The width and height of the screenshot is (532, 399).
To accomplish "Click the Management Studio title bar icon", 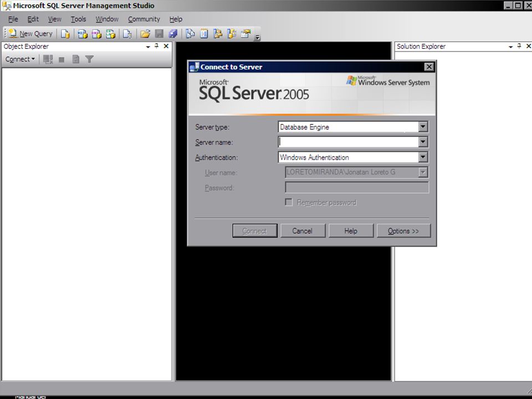I will [x=7, y=6].
